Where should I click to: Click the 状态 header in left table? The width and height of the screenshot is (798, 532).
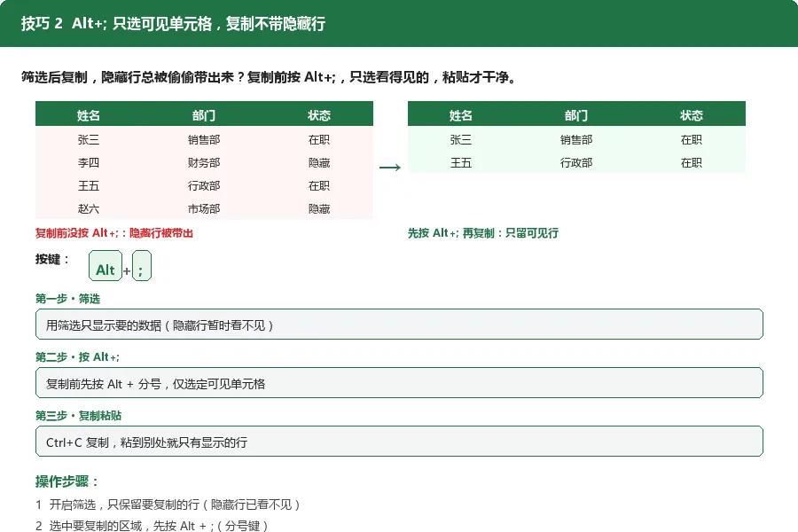coord(319,115)
